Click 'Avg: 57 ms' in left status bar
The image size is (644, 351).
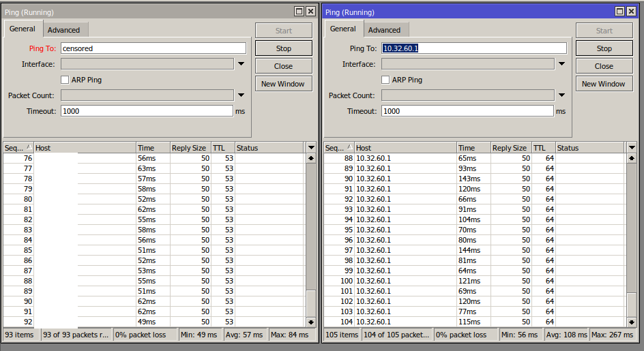pos(244,335)
